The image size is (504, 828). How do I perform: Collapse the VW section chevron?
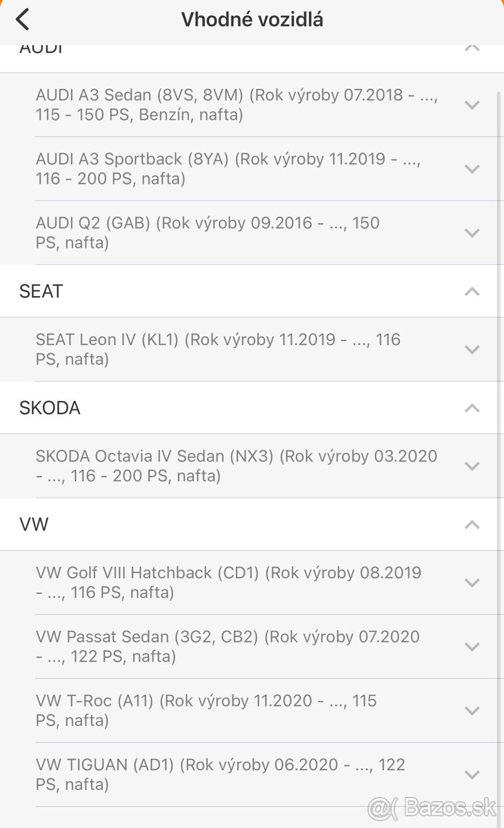[x=472, y=524]
